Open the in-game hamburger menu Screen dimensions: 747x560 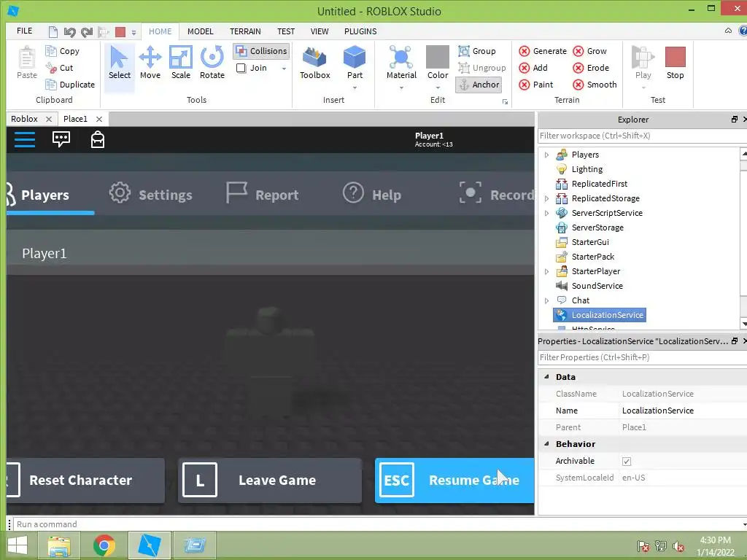(25, 139)
